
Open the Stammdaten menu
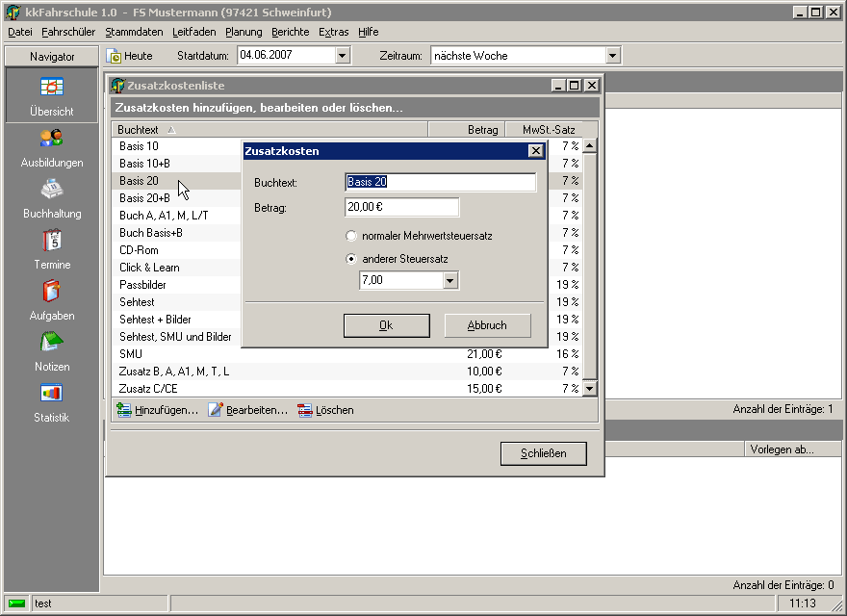pos(134,32)
